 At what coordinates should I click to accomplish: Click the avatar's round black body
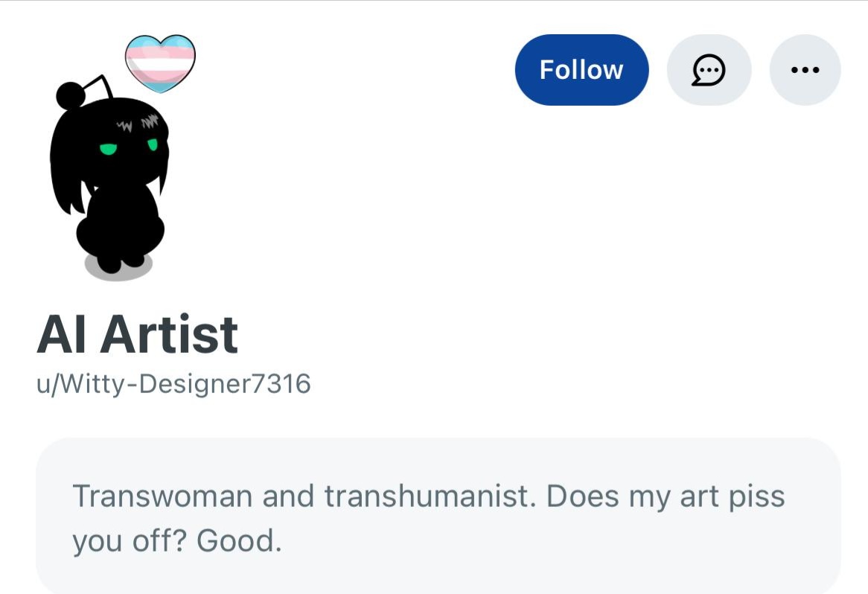tap(120, 227)
